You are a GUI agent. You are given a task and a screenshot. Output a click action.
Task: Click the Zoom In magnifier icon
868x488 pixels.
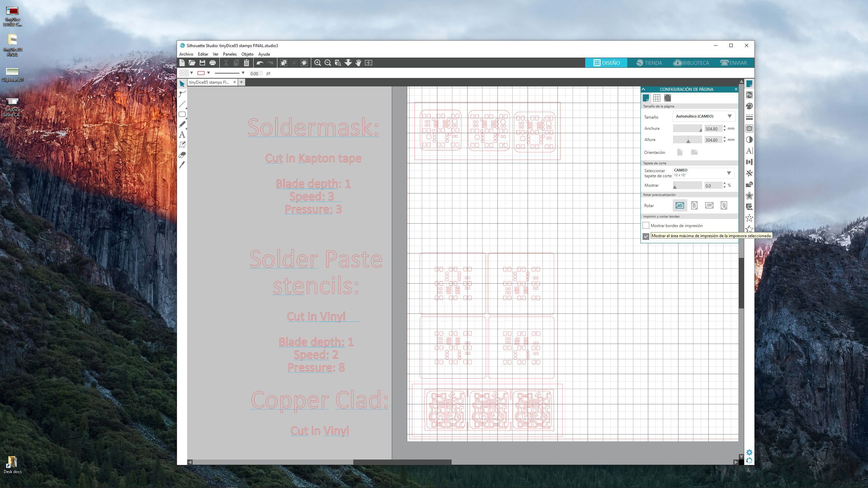coord(317,63)
